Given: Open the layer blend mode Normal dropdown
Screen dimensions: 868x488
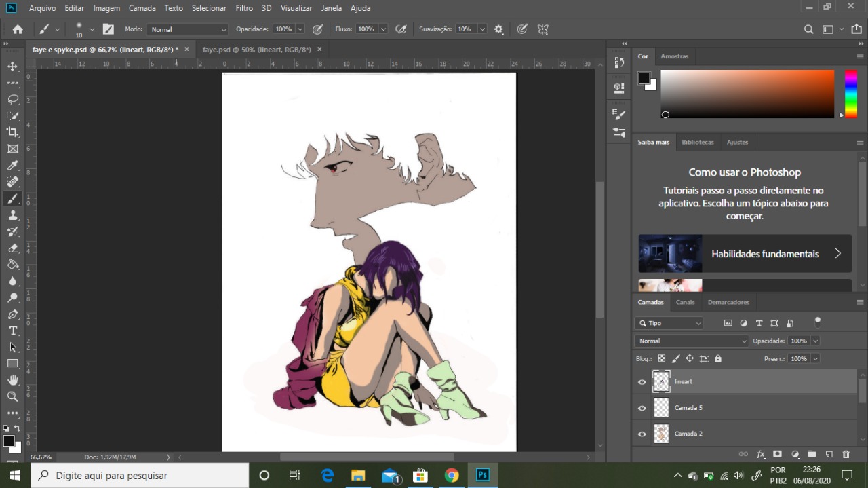Looking at the screenshot, I should 691,341.
